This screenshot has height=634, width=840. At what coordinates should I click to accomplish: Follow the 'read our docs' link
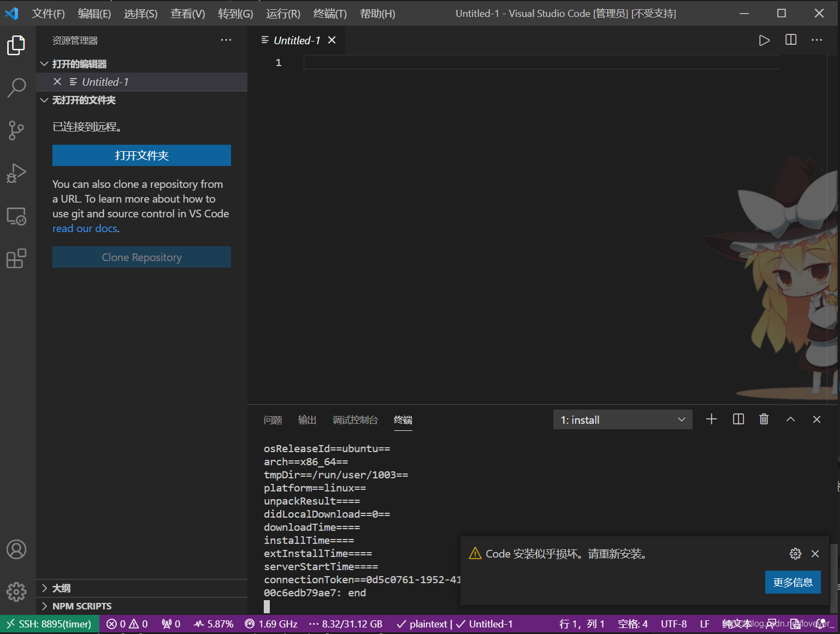[x=85, y=229]
